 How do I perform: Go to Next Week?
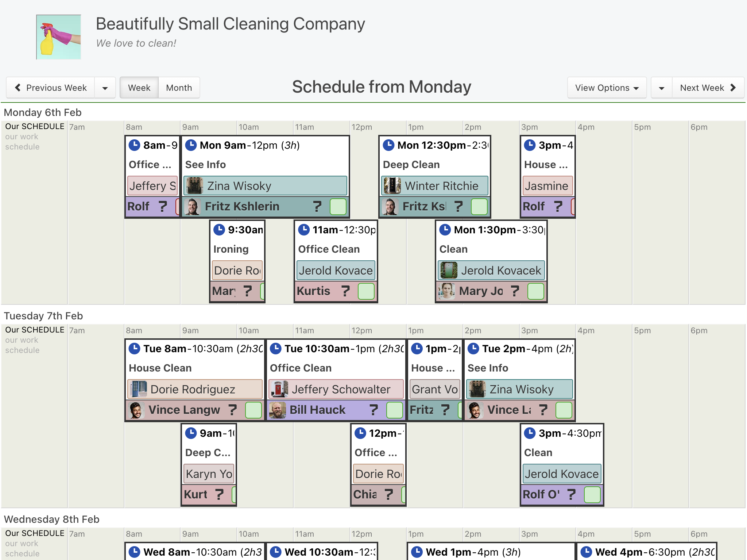pyautogui.click(x=708, y=87)
